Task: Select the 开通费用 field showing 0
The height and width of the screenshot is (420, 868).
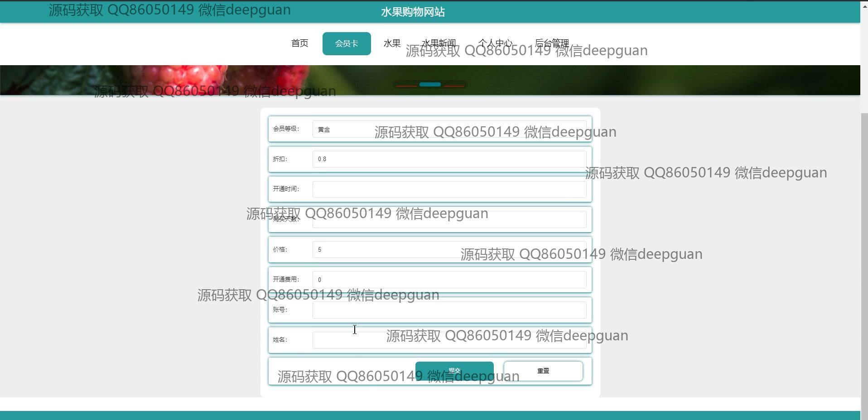Action: coord(449,280)
